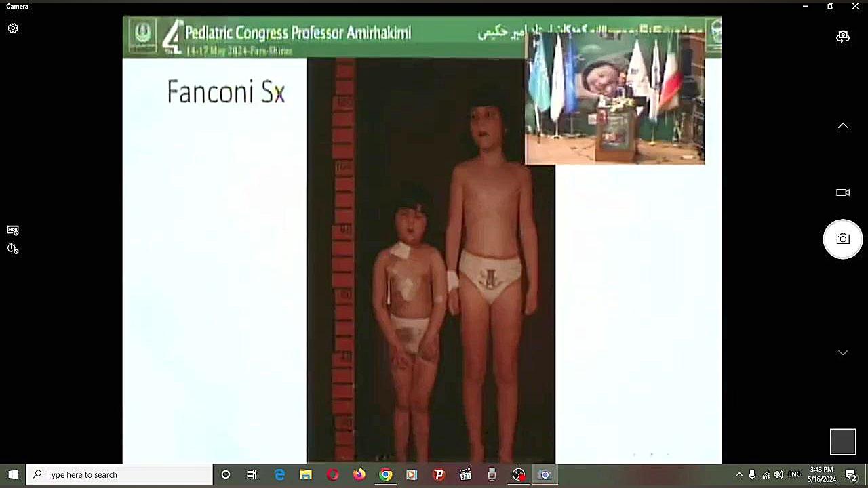
Task: Open the last captured photo thumbnail
Action: [843, 442]
